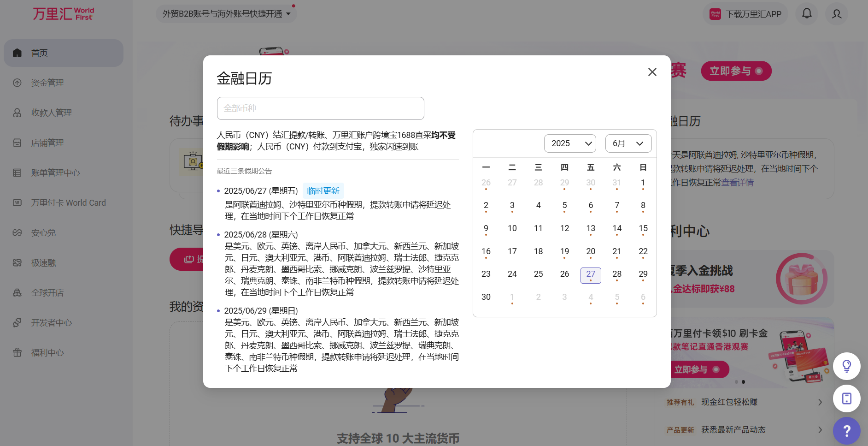This screenshot has width=868, height=446.
Task: Open the notification bell icon
Action: (807, 13)
